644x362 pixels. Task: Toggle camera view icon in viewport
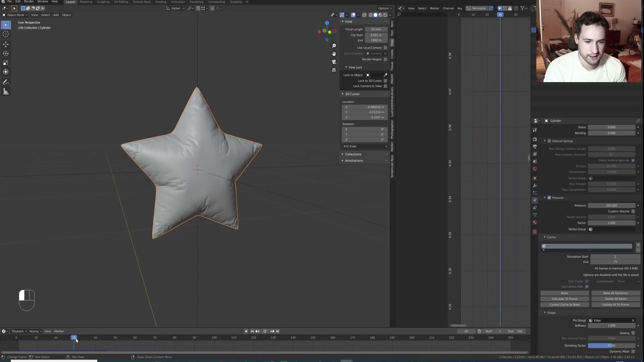pyautogui.click(x=334, y=62)
